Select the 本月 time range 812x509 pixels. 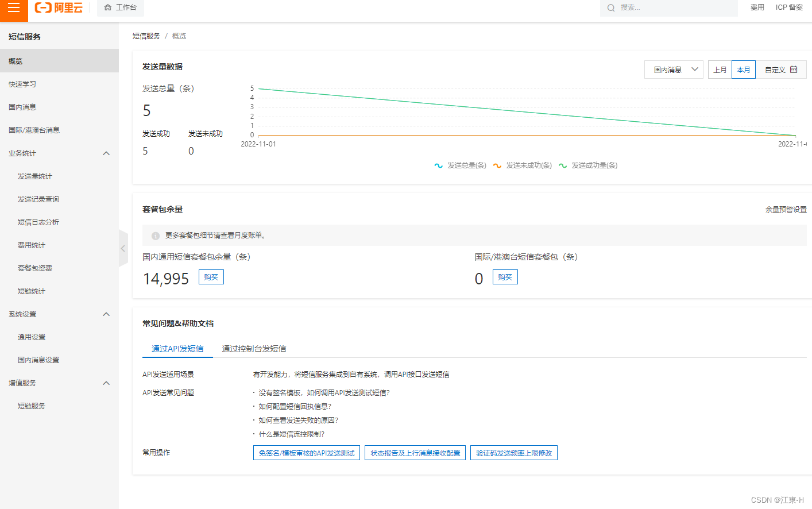pyautogui.click(x=744, y=70)
